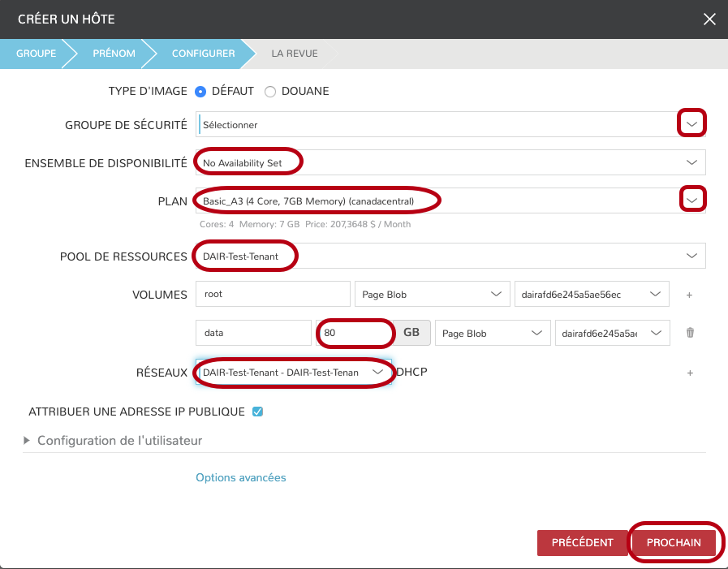The width and height of the screenshot is (728, 569).
Task: Click the Prochain button
Action: coord(673,543)
